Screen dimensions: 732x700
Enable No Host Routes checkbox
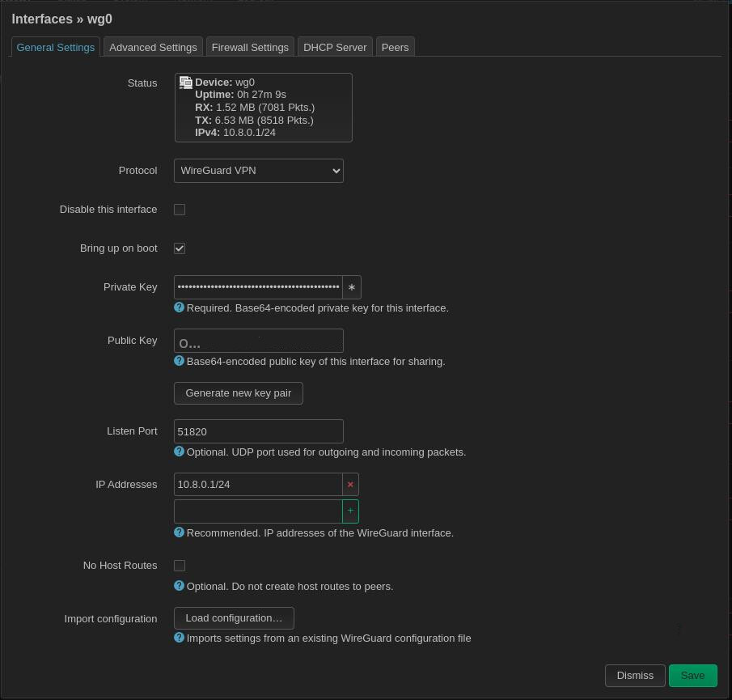tap(180, 566)
